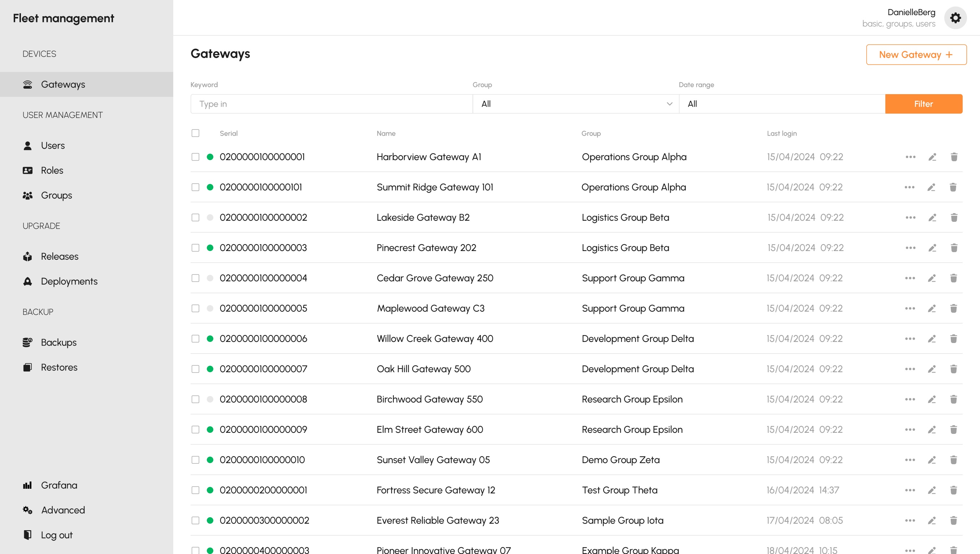Open Gateways in the sidebar
Screen dimensions: 980x554
click(x=86, y=84)
